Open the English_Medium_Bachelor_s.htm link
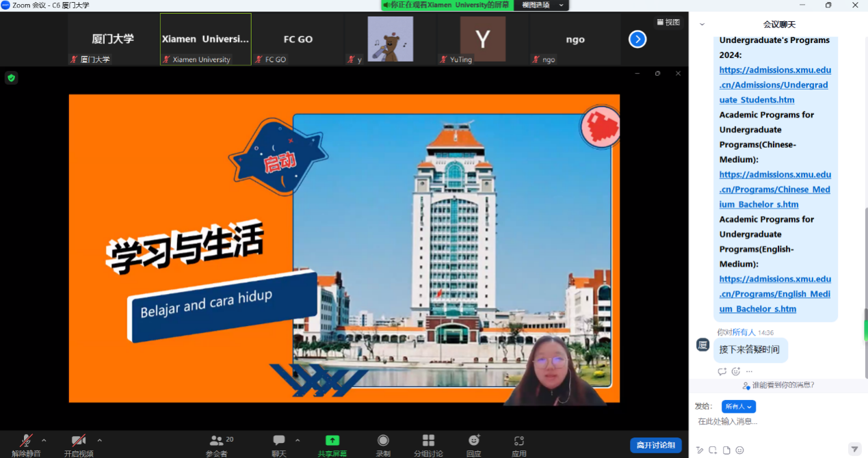The image size is (868, 458). [x=774, y=294]
